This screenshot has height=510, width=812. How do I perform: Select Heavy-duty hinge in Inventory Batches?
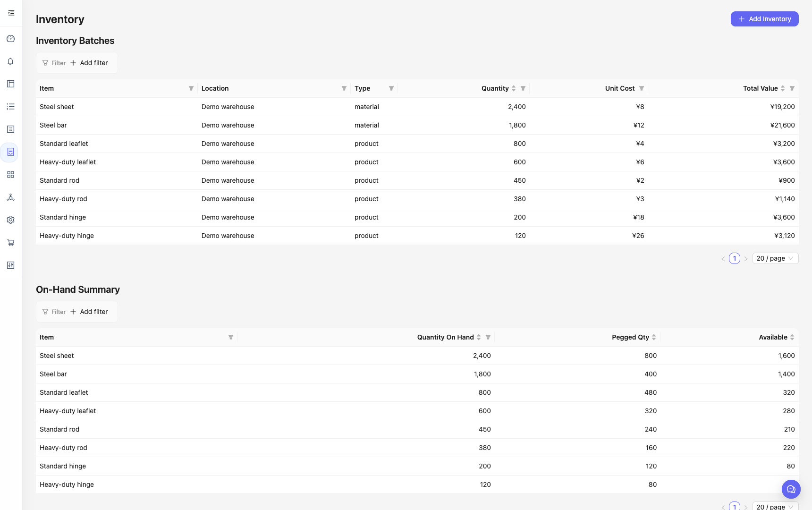coord(417,236)
